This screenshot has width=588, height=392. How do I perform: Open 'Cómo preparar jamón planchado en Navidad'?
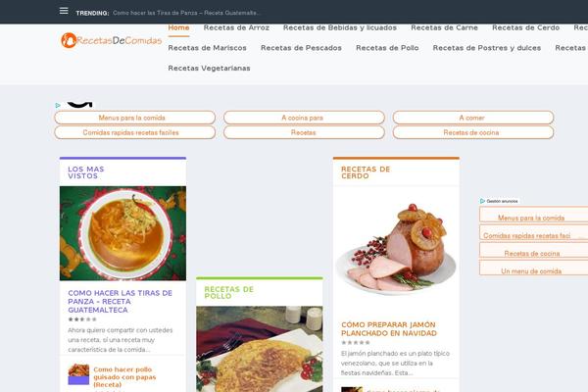coord(389,329)
